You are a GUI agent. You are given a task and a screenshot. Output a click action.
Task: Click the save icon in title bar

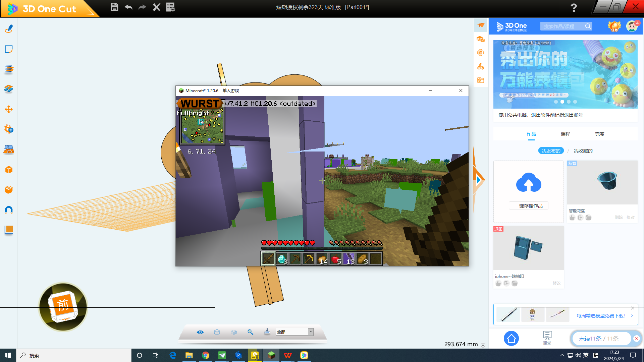point(114,7)
